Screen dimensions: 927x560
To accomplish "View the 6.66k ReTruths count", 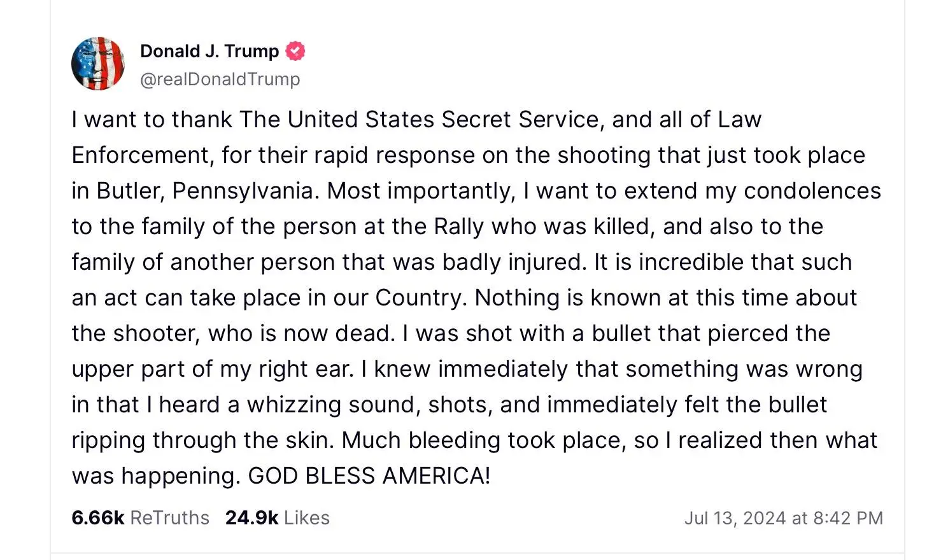I will tap(97, 517).
